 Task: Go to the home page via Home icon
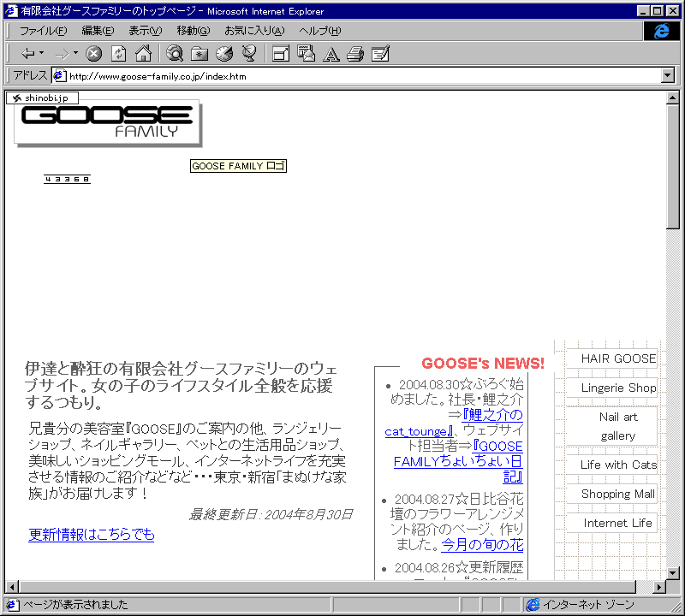coord(143,54)
